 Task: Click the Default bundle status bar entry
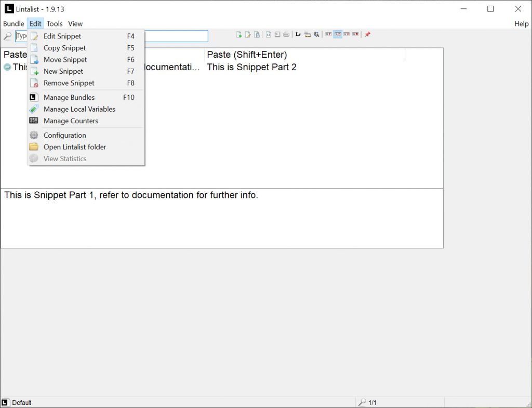[22, 403]
